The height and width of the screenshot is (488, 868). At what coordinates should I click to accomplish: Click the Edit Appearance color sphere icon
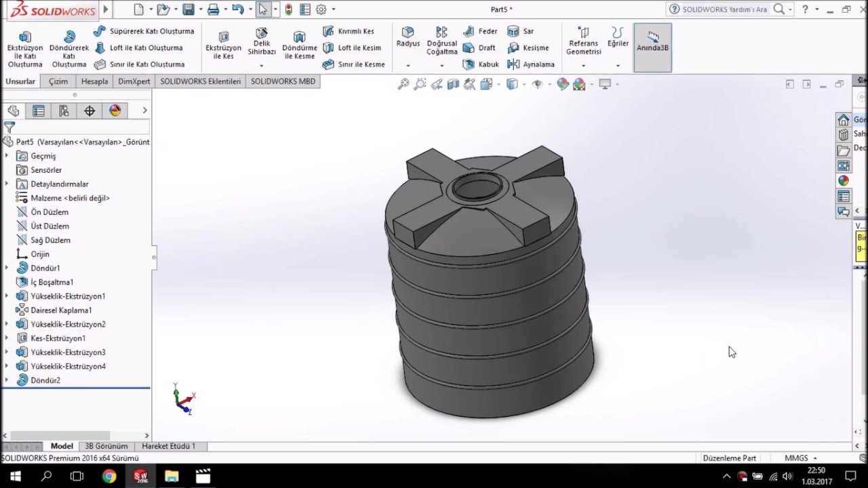562,84
